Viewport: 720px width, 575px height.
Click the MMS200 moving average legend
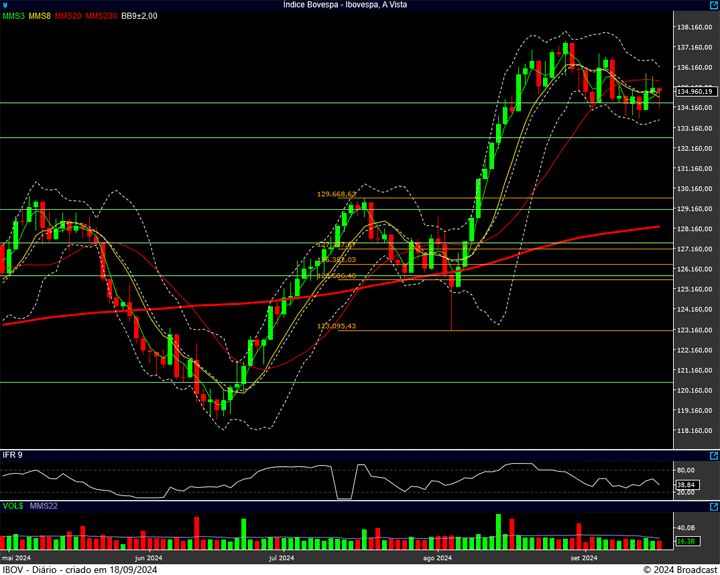click(x=101, y=16)
